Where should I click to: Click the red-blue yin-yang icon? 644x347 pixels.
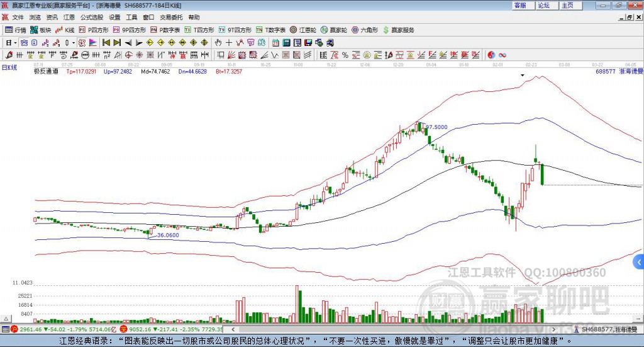[491, 55]
